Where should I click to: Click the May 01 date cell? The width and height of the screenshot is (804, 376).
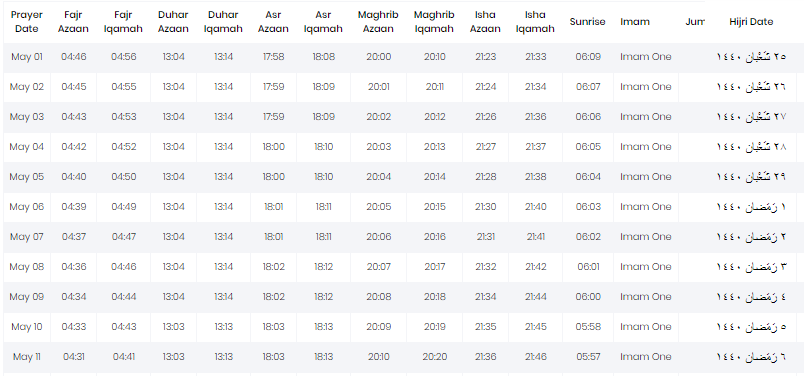(27, 57)
